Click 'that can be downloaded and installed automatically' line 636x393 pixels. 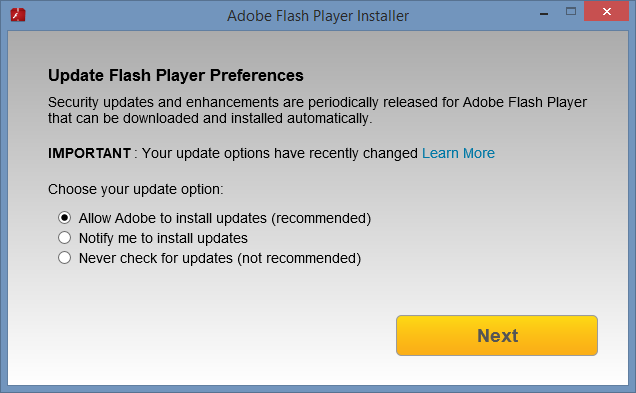[210, 118]
